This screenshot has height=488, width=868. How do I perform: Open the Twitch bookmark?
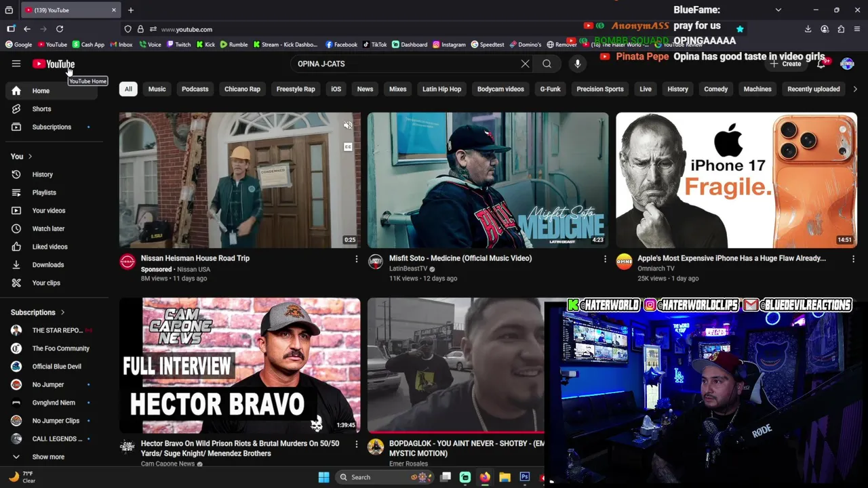tap(178, 45)
